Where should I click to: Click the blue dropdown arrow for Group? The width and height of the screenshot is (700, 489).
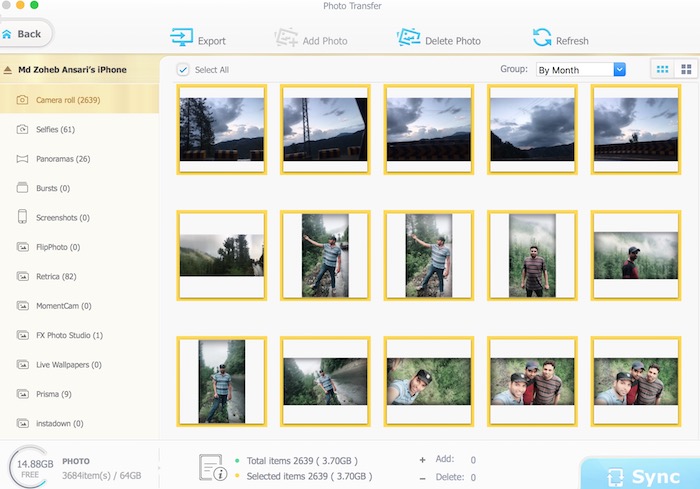tap(619, 70)
